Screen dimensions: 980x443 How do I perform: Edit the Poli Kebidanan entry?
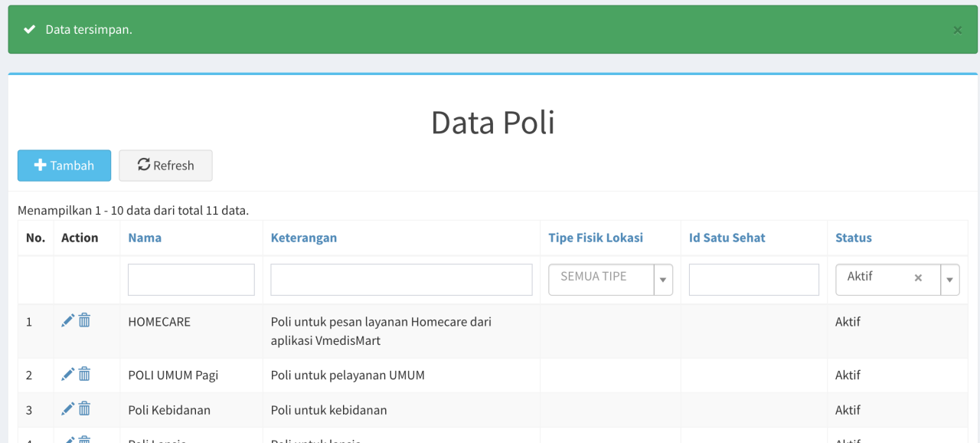(x=68, y=409)
